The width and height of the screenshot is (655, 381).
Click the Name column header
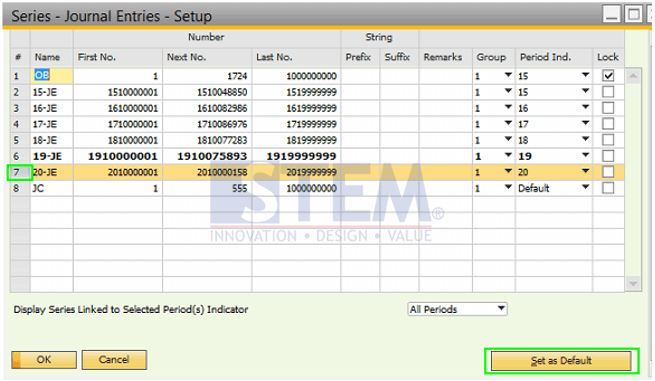pyautogui.click(x=52, y=57)
